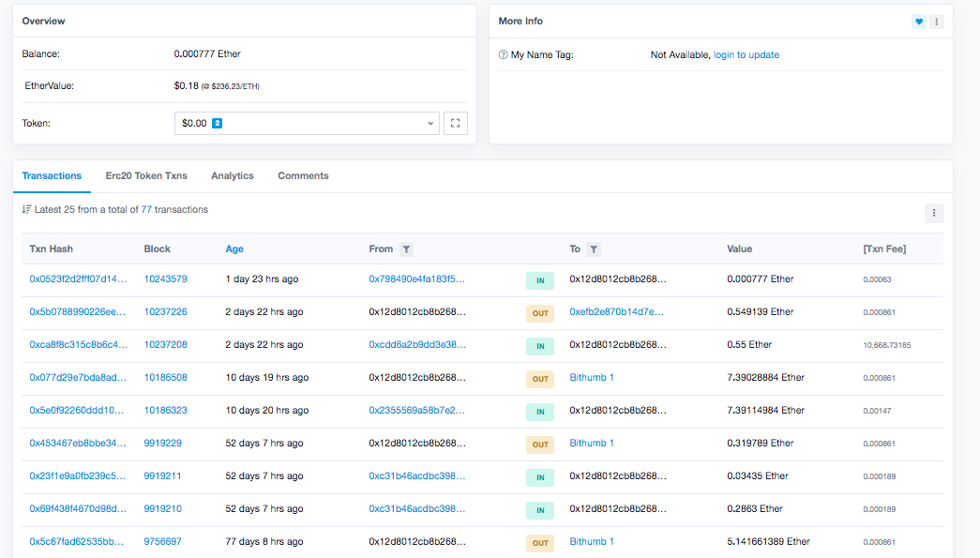Switch to the Erc20 Token Txns tab
Image resolution: width=980 pixels, height=558 pixels.
(x=146, y=175)
